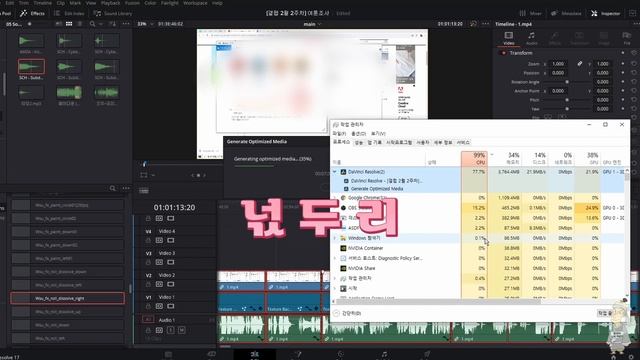Open the Effects panel button
This screenshot has width=640, height=360.
[32, 13]
